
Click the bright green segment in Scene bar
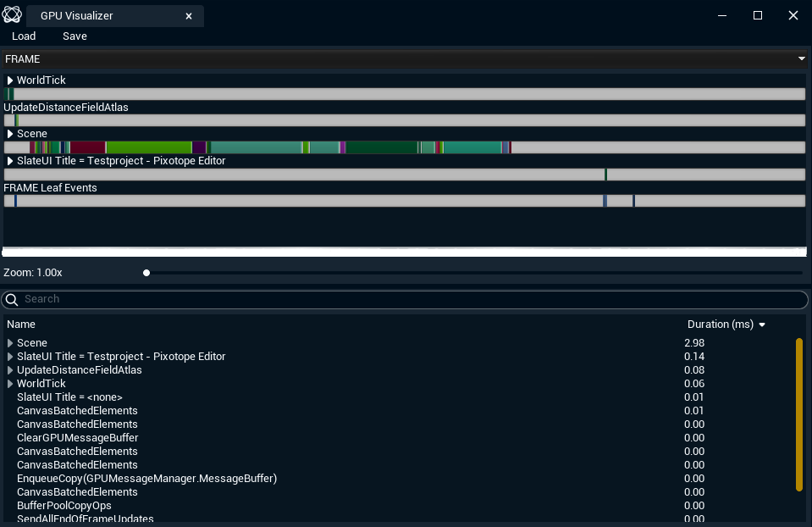tap(148, 147)
